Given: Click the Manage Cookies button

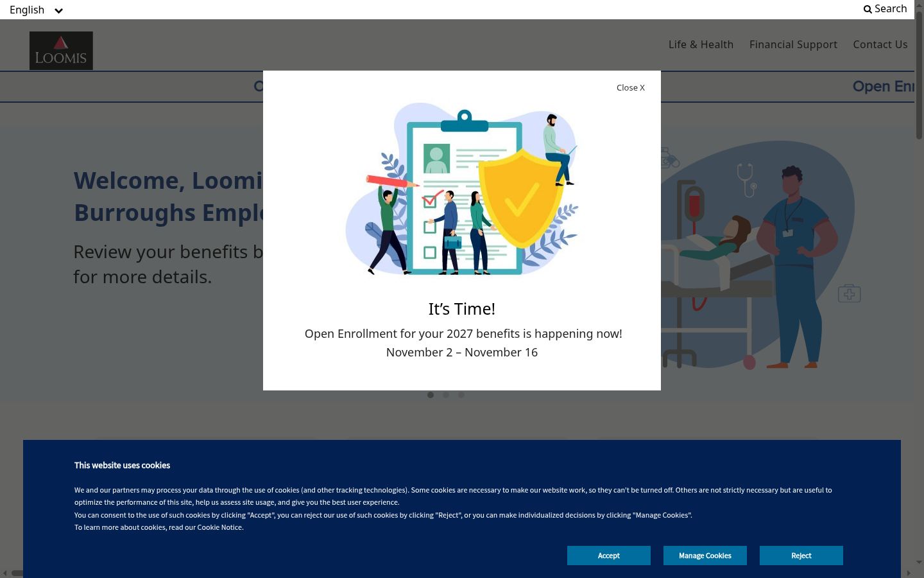Looking at the screenshot, I should (x=705, y=556).
